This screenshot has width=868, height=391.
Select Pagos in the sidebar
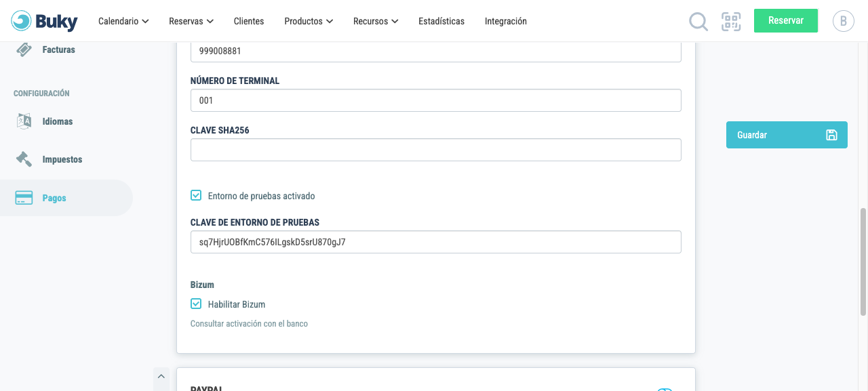tap(66, 198)
